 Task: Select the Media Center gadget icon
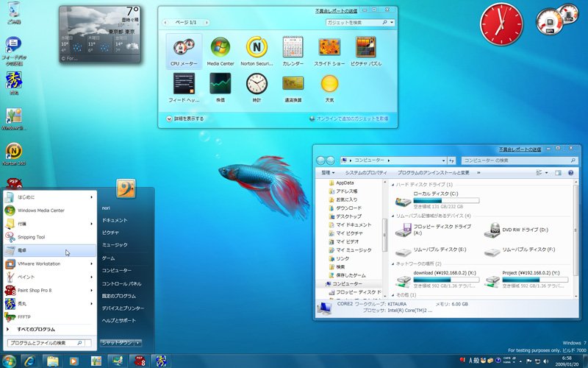coord(220,47)
